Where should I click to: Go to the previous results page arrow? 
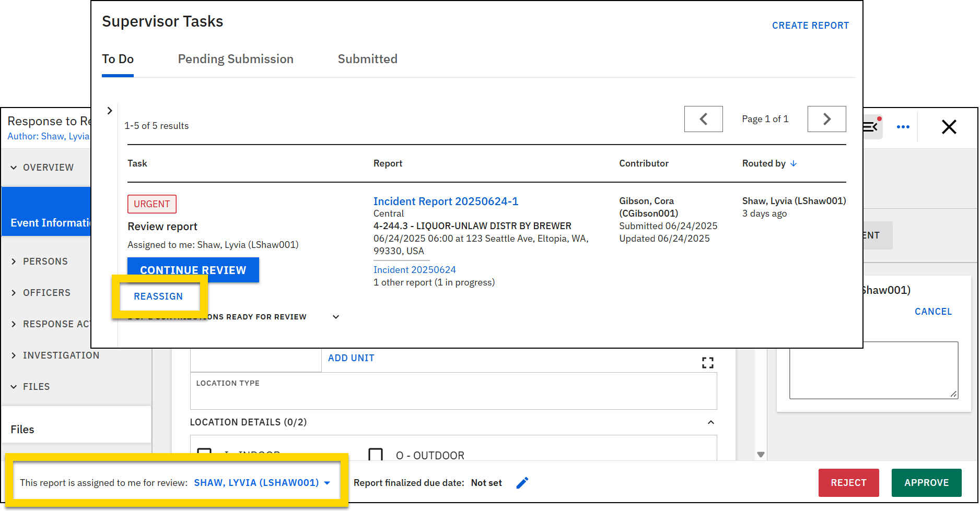coord(703,119)
